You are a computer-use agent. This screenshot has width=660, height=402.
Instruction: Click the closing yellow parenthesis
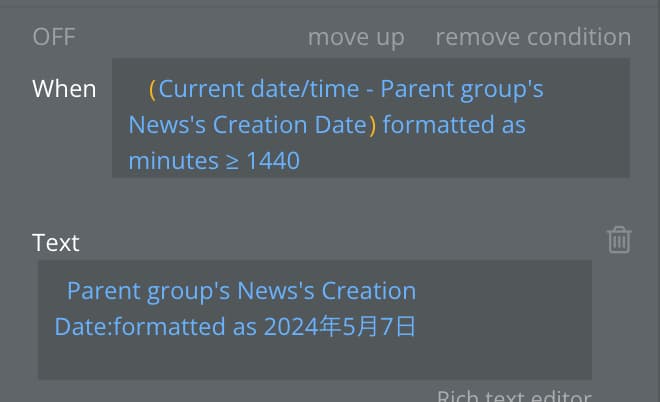372,126
